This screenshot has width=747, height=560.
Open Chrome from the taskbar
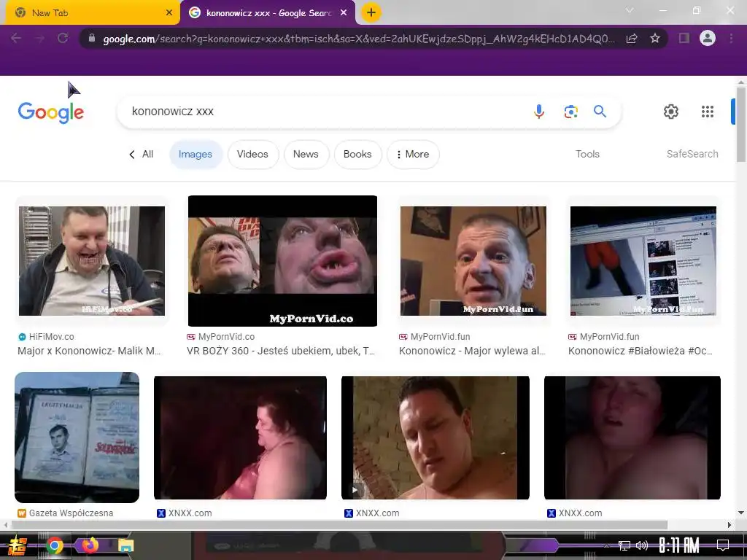[x=55, y=545]
